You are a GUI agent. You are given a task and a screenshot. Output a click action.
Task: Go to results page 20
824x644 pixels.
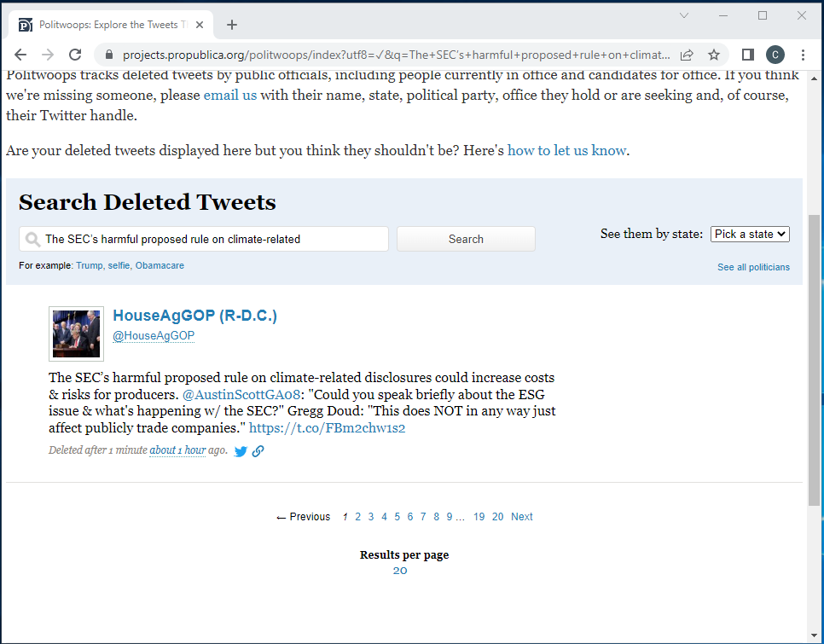pyautogui.click(x=497, y=517)
